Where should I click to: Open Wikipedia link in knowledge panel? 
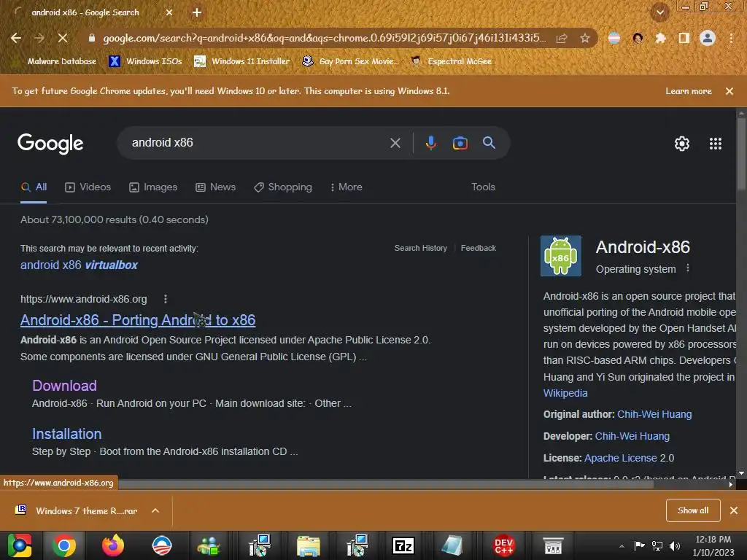coord(565,393)
